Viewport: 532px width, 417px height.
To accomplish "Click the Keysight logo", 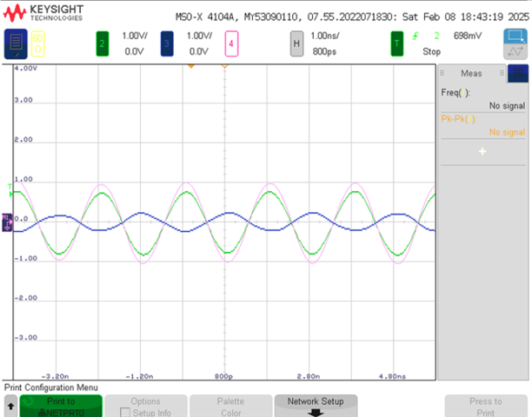I will coord(43,13).
